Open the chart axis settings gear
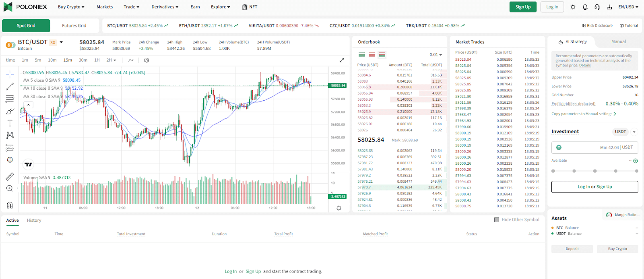The width and height of the screenshot is (644, 279). click(x=339, y=208)
